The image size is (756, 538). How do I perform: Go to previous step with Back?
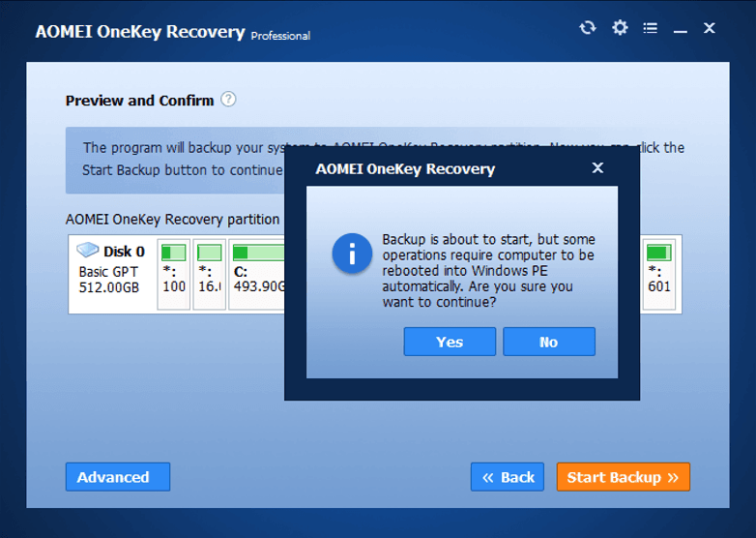(x=508, y=477)
